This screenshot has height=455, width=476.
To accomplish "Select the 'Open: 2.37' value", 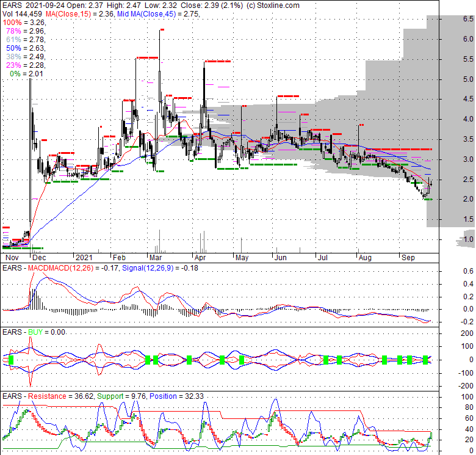I will [85, 5].
